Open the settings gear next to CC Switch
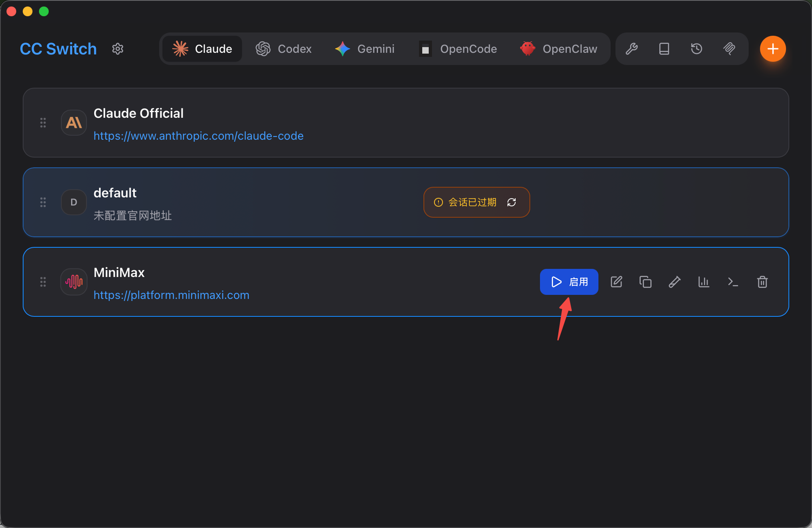Viewport: 812px width, 528px height. (x=118, y=49)
